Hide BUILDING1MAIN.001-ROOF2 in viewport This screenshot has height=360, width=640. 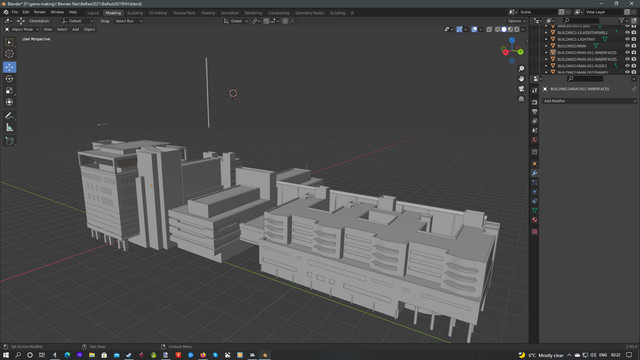[x=627, y=66]
